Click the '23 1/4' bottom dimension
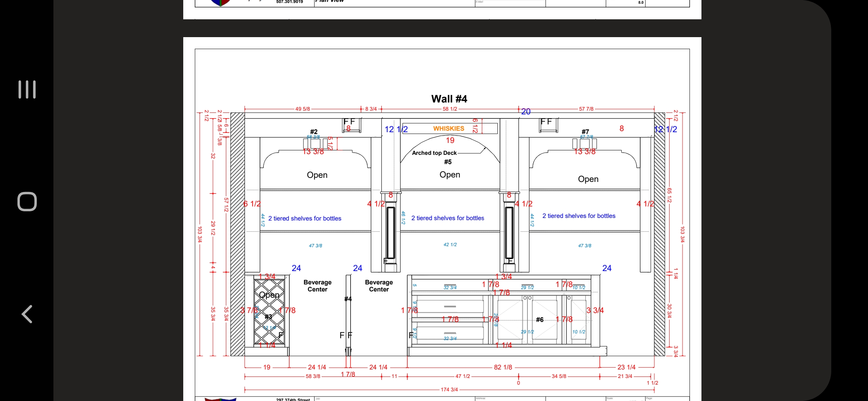This screenshot has width=868, height=401. 627,367
